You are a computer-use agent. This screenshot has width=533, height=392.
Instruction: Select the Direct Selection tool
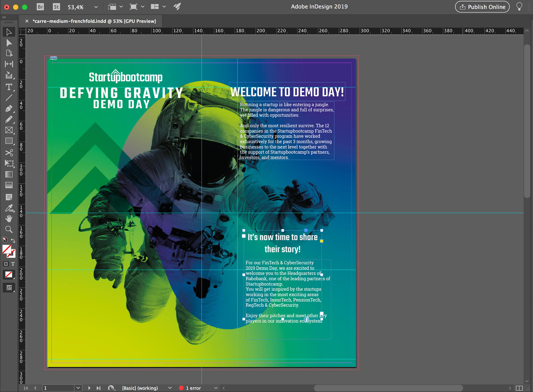pyautogui.click(x=9, y=42)
